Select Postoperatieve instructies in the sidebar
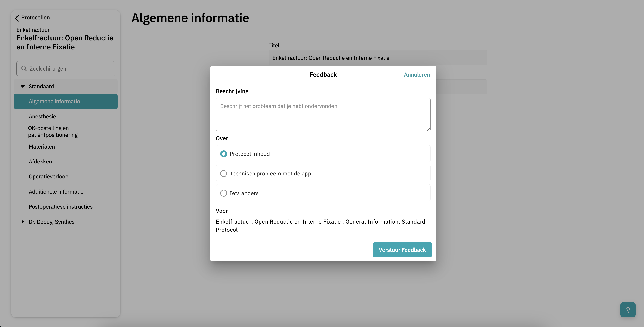 [x=61, y=207]
